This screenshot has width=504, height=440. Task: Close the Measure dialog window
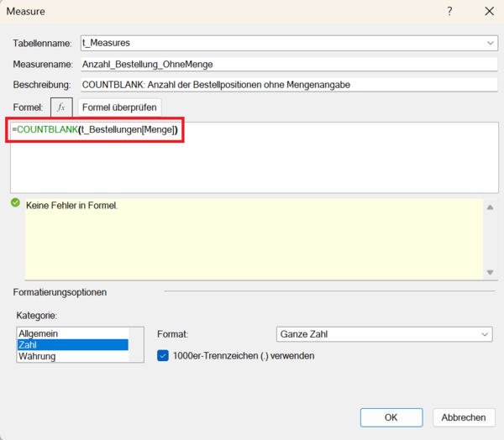(x=489, y=12)
